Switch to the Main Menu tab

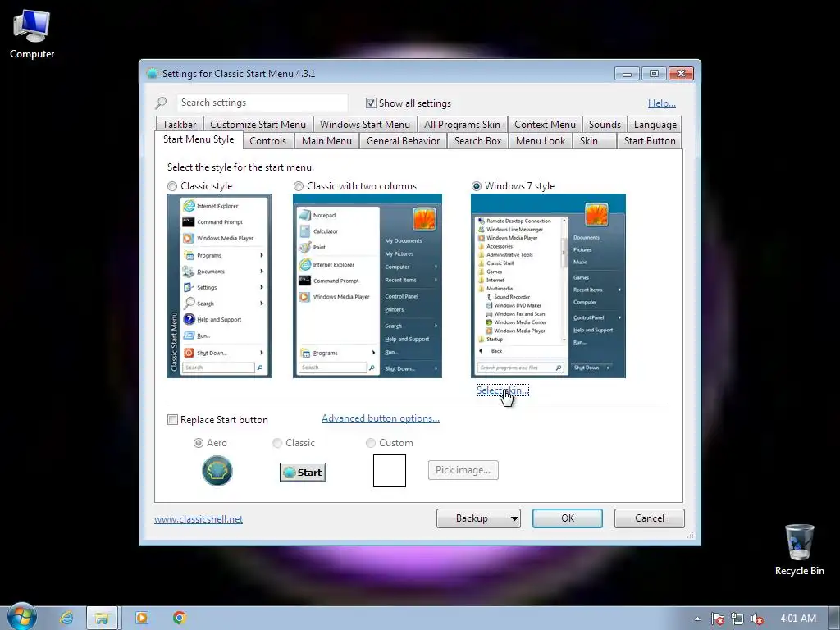(326, 141)
